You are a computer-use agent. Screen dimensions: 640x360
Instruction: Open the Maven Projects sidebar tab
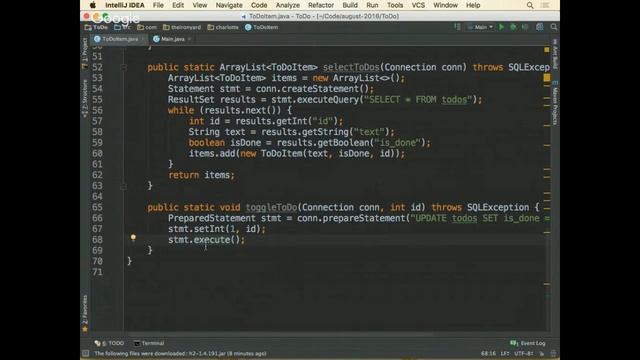click(x=555, y=102)
